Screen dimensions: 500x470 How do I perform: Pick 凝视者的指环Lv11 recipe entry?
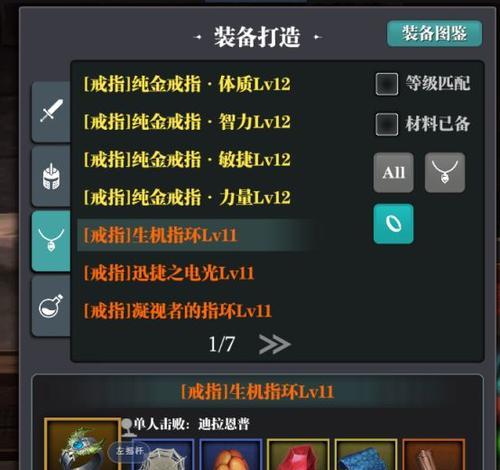click(177, 311)
